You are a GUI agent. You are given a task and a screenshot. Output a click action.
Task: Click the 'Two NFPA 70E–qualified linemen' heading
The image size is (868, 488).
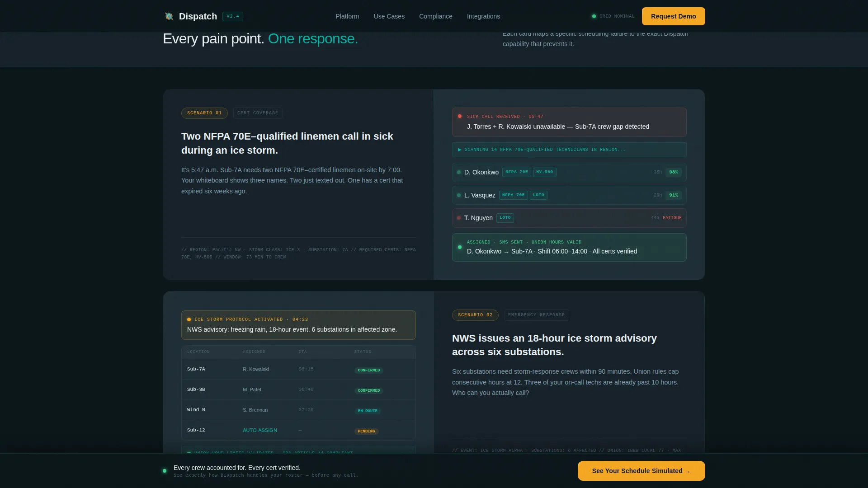point(287,143)
